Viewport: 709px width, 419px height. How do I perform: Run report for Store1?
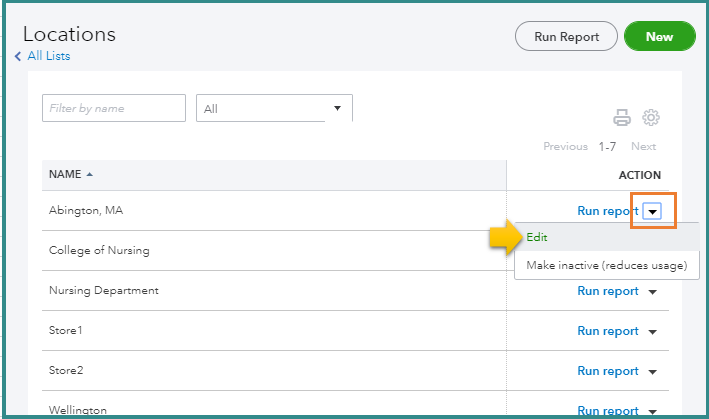(x=608, y=332)
